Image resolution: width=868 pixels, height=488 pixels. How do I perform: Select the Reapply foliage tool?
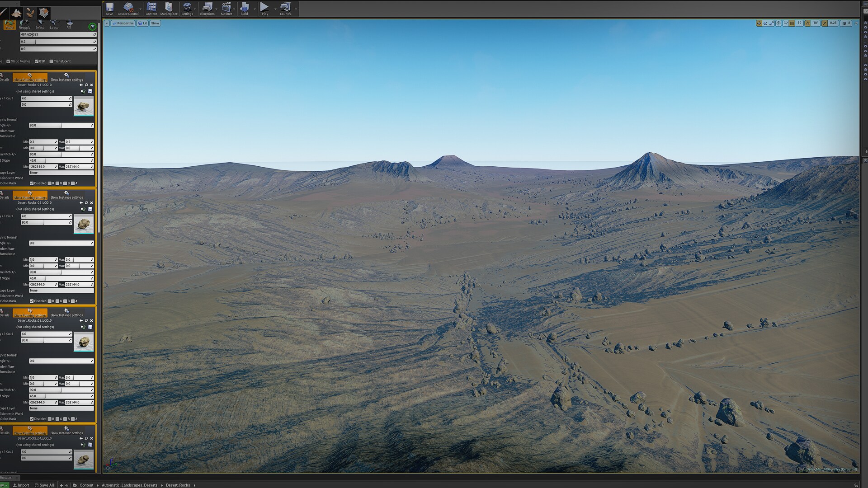point(24,24)
